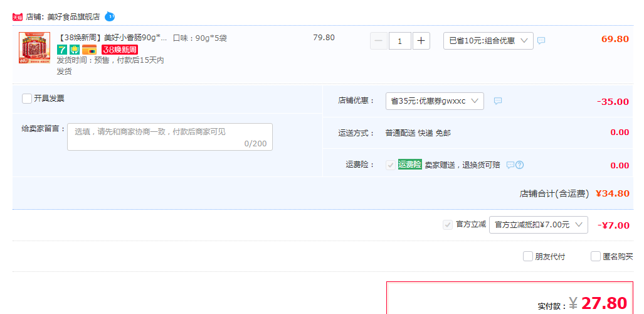Open the 省35元:优惠券gwxxc coupon dropdown

(435, 101)
